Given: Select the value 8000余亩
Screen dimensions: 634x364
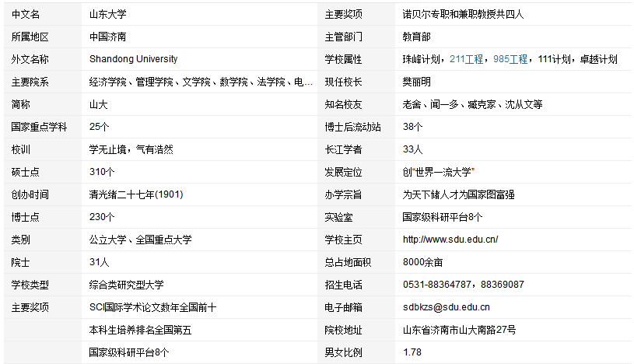Looking at the screenshot, I should coord(422,262).
